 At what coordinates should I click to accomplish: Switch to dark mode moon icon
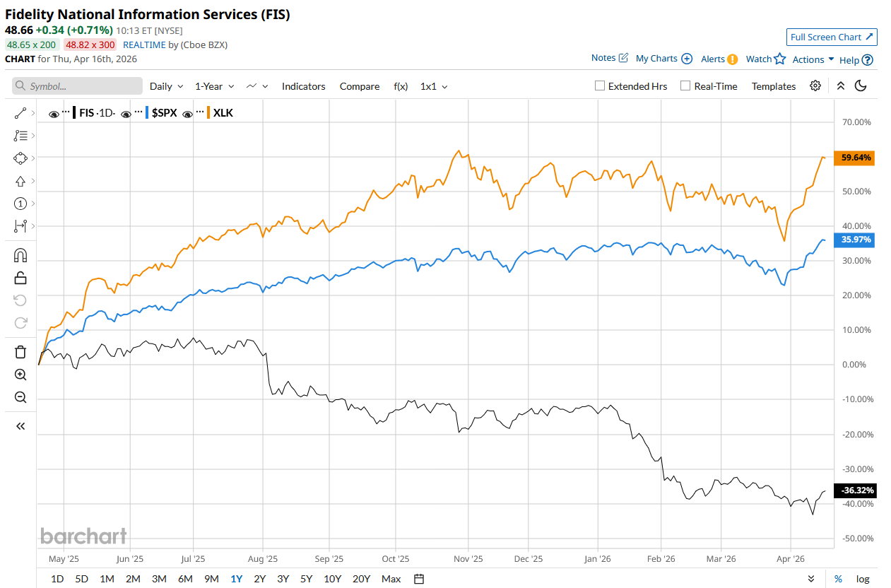pyautogui.click(x=861, y=86)
